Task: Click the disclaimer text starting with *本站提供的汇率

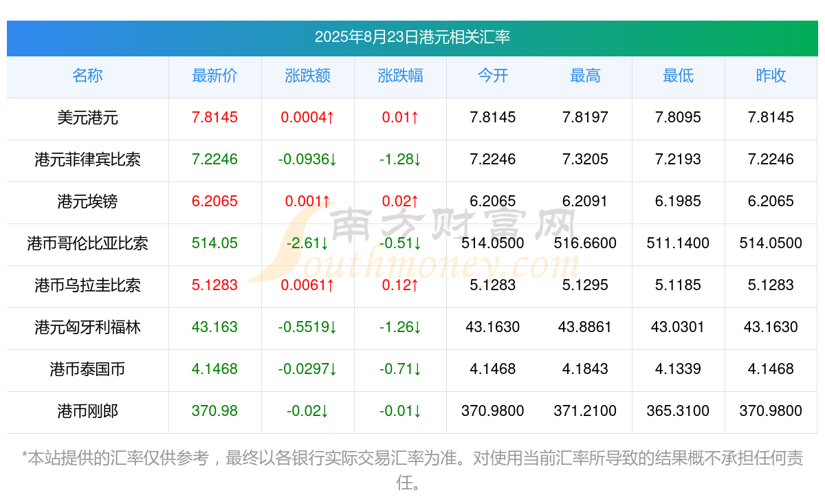Action: 412,470
